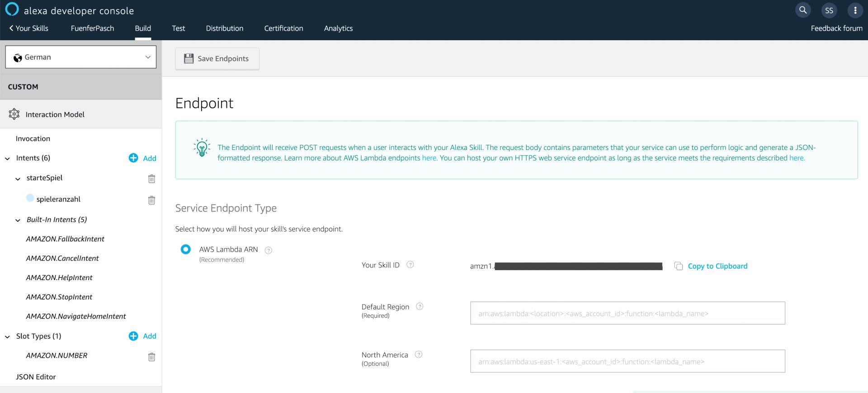Click Copy to Clipboard link
868x393 pixels.
tap(717, 266)
